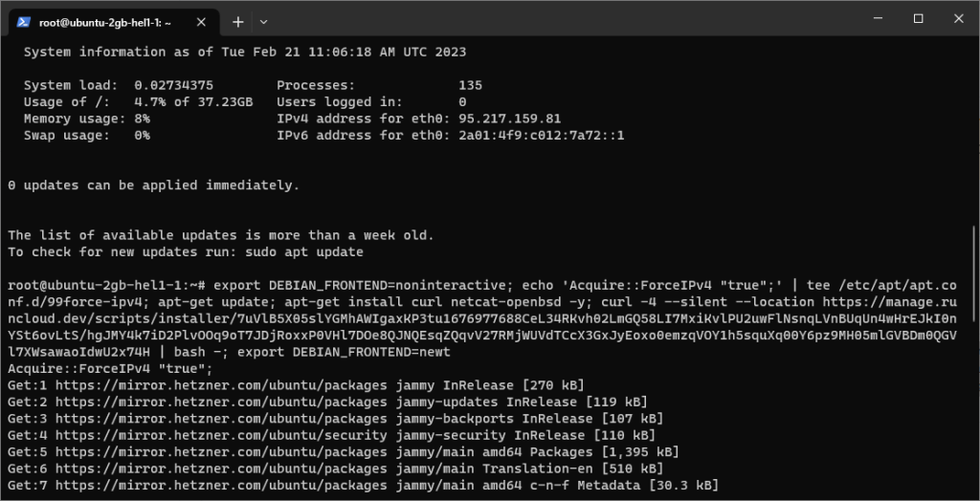Open a new tab with the plus button
The image size is (980, 501).
(x=237, y=21)
